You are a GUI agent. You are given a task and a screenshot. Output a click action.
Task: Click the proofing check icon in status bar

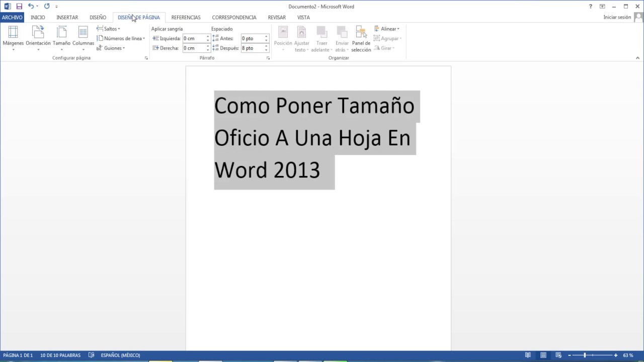(91, 355)
